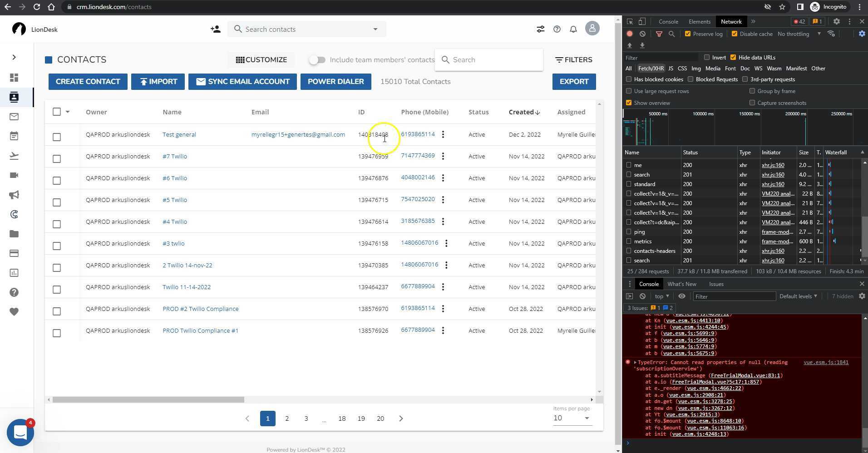Click the record button in Network panel

(629, 34)
